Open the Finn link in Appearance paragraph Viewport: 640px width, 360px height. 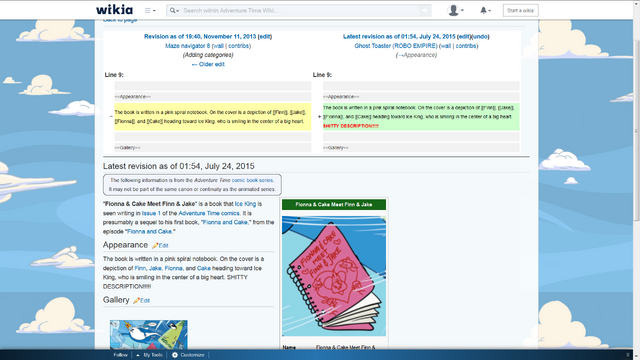(x=140, y=268)
